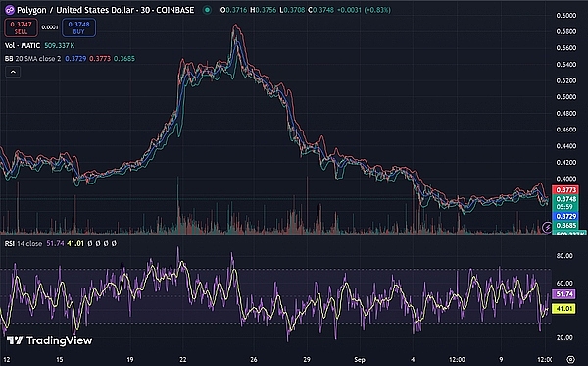Click the close value C0.3748

(320, 10)
